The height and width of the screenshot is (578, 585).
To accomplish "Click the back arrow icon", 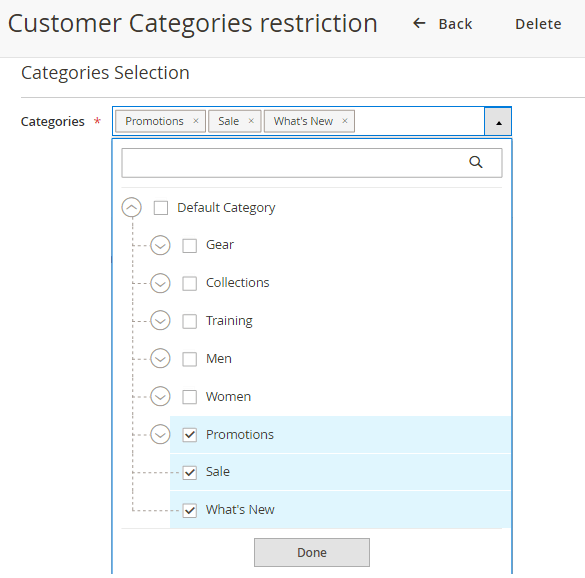I will (x=419, y=24).
